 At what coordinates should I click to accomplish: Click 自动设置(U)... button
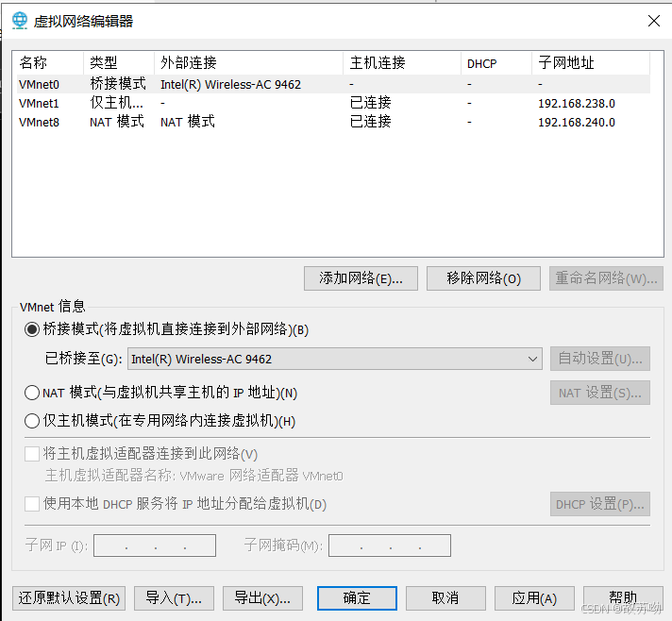(x=600, y=359)
